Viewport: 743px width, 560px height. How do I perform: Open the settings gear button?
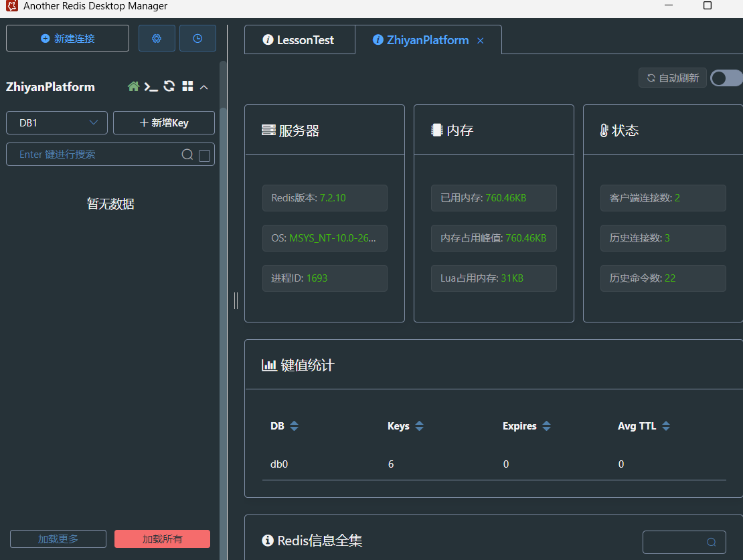tap(157, 39)
